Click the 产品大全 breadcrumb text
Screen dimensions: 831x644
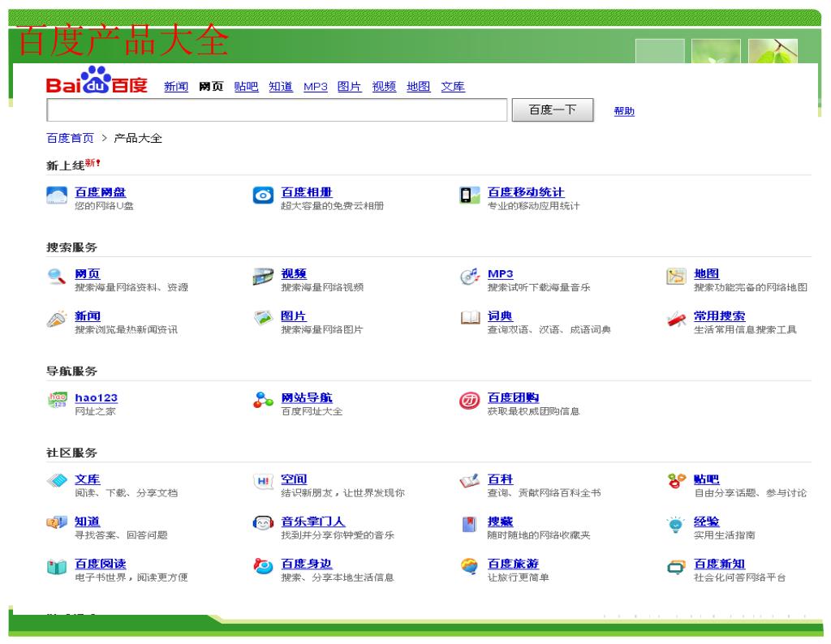[138, 138]
